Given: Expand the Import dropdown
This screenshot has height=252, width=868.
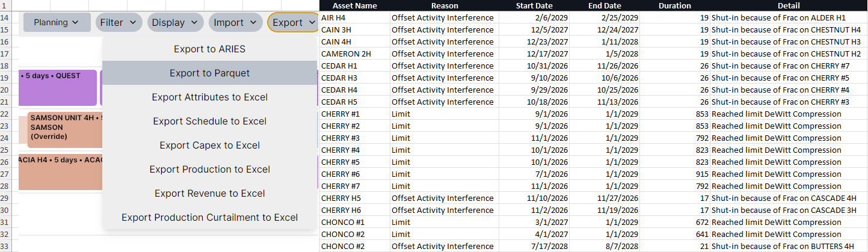Looking at the screenshot, I should tap(235, 22).
